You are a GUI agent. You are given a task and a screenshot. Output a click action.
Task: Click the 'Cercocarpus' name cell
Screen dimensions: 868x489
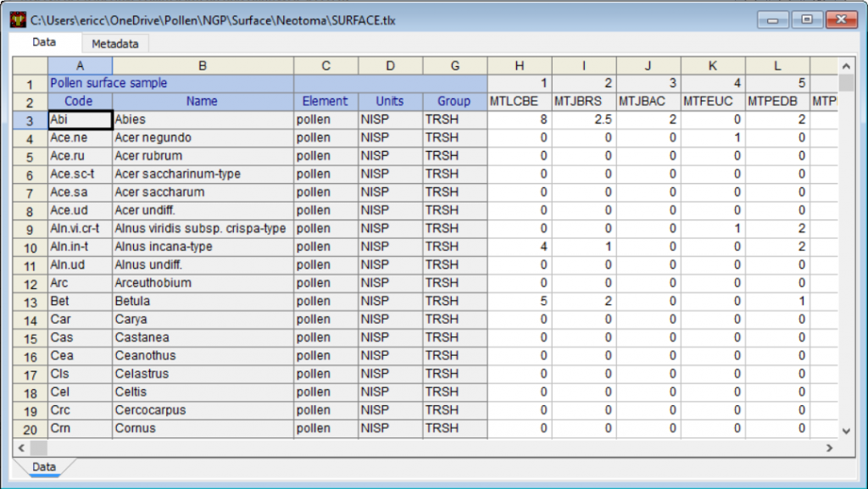point(203,410)
